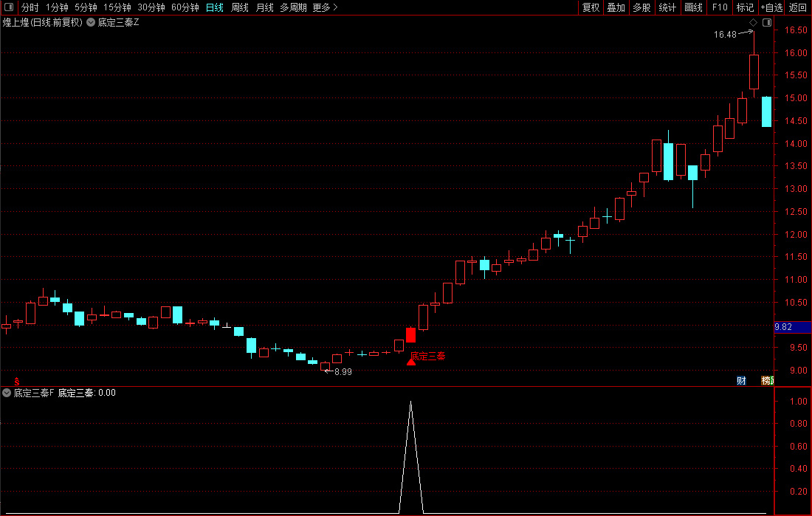
Task: Click the 榜 ranking icon at chart bottom
Action: click(x=767, y=381)
